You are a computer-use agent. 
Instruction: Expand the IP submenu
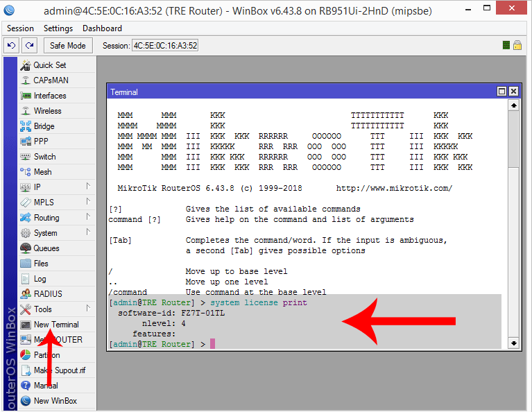tap(88, 186)
